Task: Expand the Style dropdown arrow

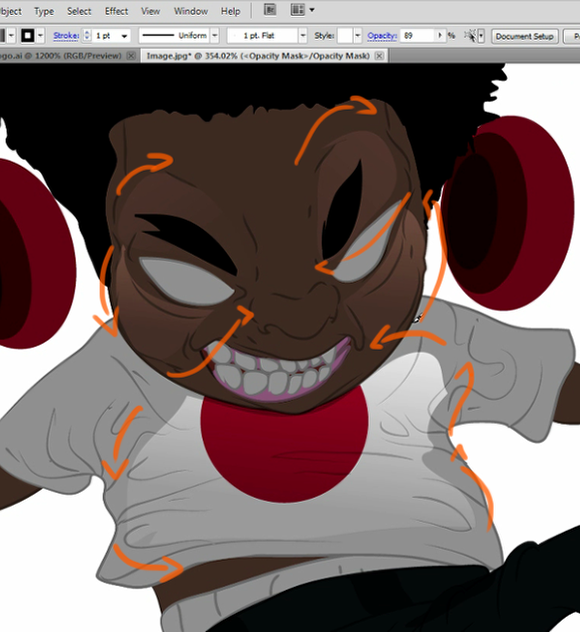Action: pyautogui.click(x=358, y=35)
